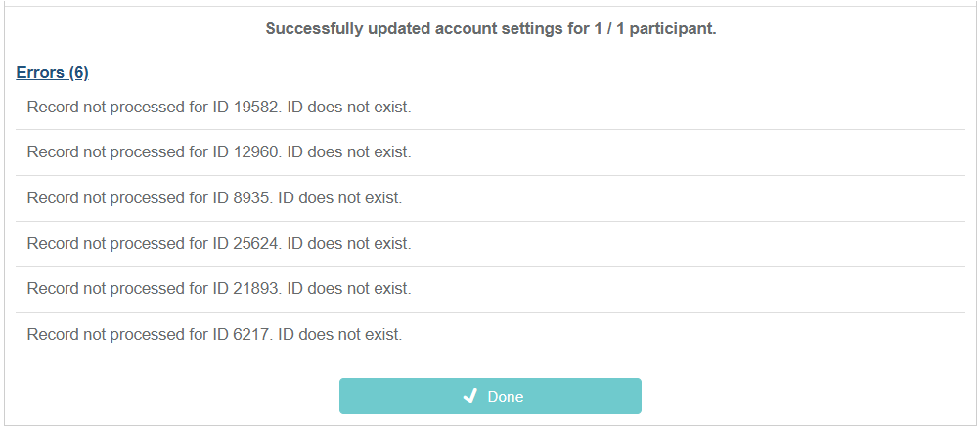This screenshot has height=430, width=980.
Task: Click the number 19582 in first error
Action: click(257, 107)
